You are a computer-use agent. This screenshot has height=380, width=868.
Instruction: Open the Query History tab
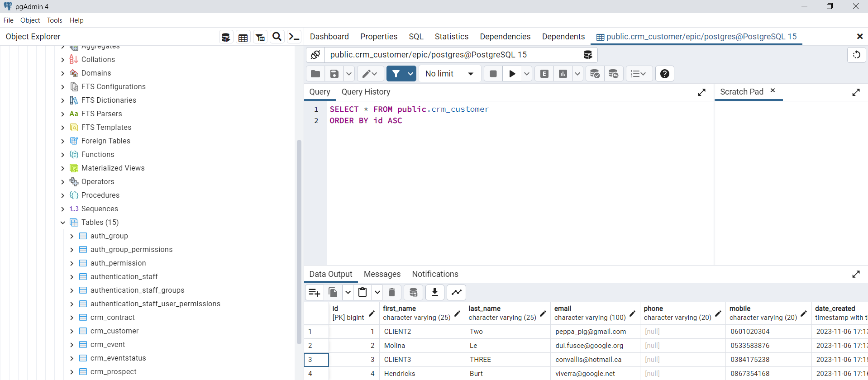366,92
